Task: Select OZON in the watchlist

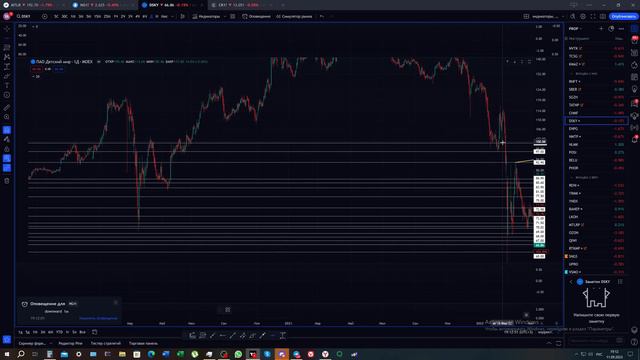Action: tap(596, 233)
